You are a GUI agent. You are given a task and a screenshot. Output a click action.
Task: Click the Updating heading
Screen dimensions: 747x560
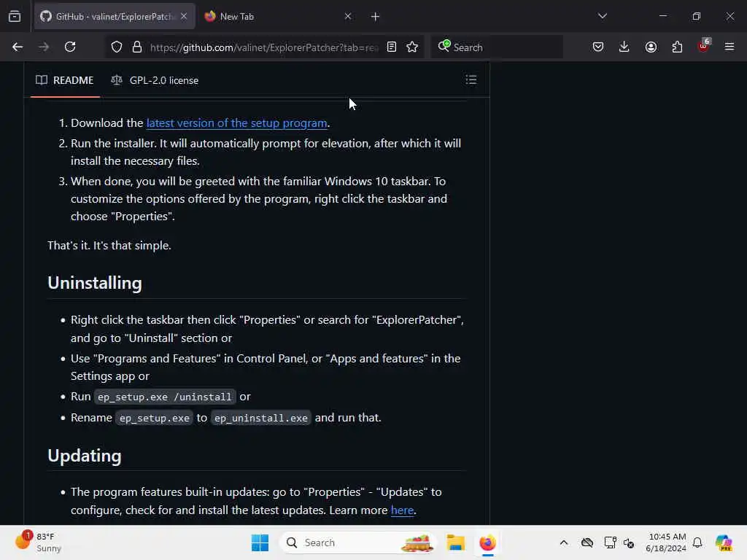click(x=85, y=456)
